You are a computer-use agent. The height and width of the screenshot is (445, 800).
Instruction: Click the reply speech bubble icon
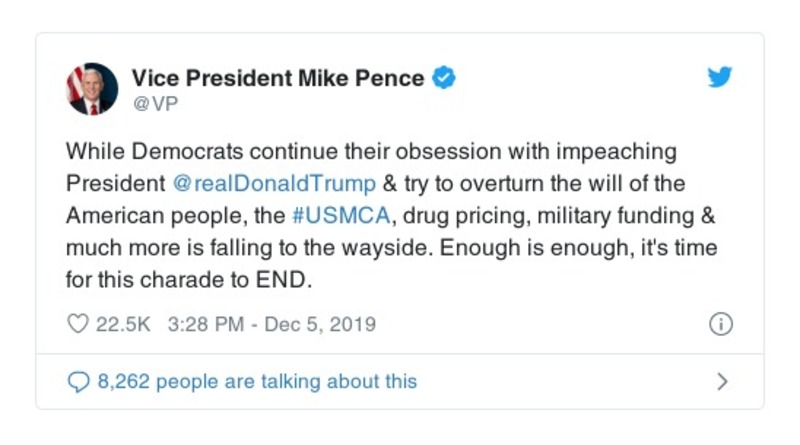[77, 381]
